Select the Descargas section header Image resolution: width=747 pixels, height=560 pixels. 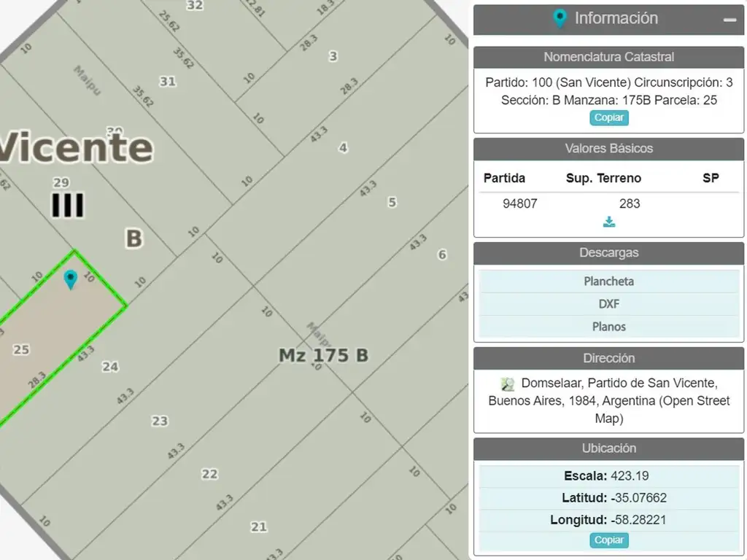(608, 253)
